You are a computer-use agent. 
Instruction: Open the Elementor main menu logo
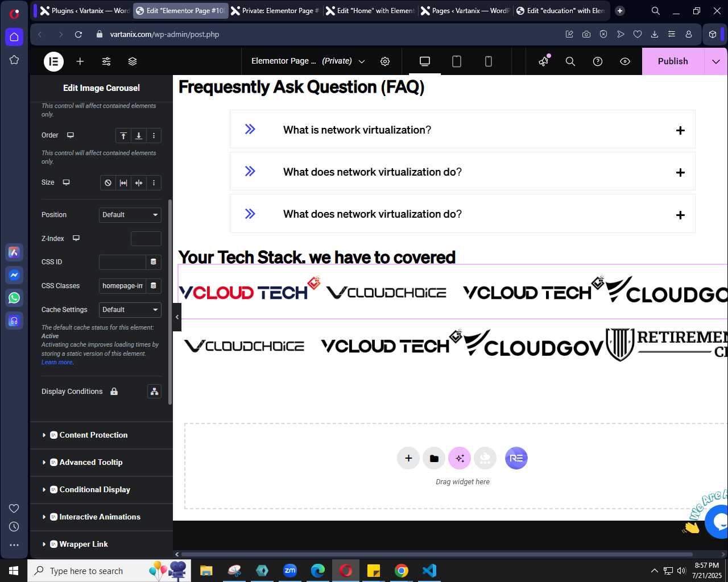point(53,61)
